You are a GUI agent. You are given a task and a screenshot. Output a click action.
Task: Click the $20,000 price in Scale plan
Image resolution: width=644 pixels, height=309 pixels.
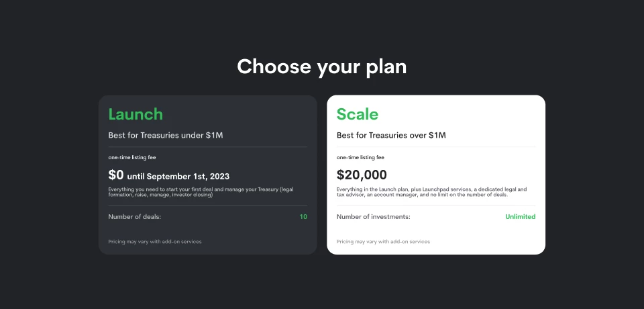[362, 175]
